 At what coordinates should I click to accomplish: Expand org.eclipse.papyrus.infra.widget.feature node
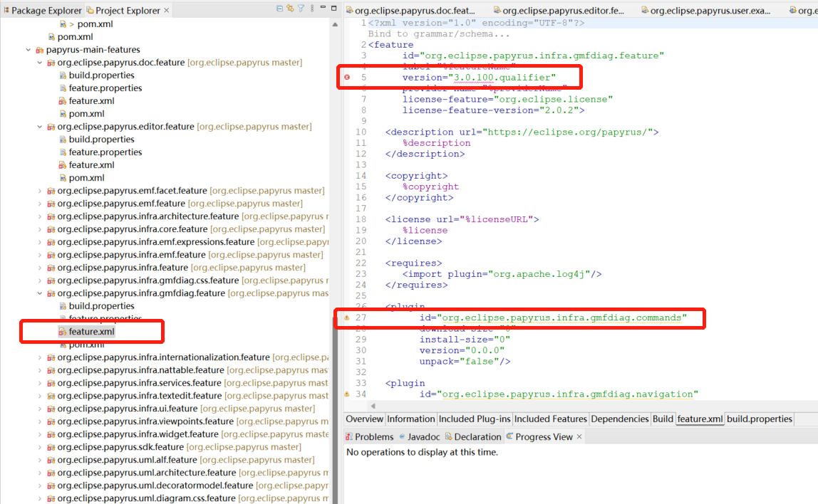(x=40, y=434)
